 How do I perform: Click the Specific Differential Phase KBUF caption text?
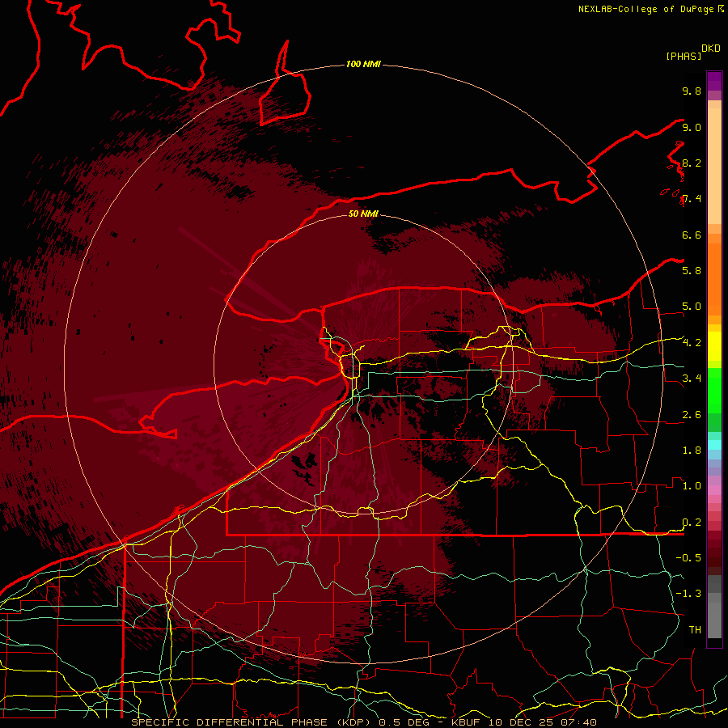(x=363, y=722)
